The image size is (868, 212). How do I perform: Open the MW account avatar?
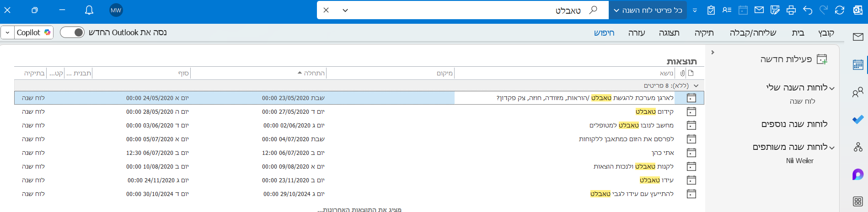point(116,10)
